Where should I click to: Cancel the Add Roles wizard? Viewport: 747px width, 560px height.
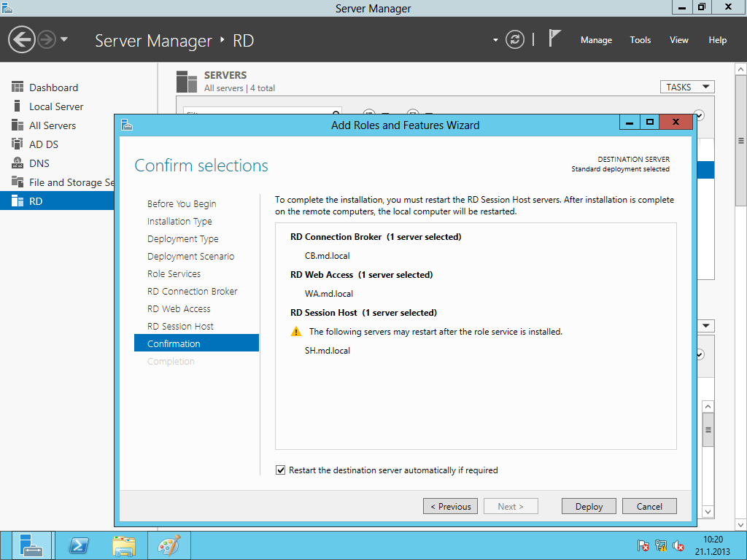coord(649,506)
